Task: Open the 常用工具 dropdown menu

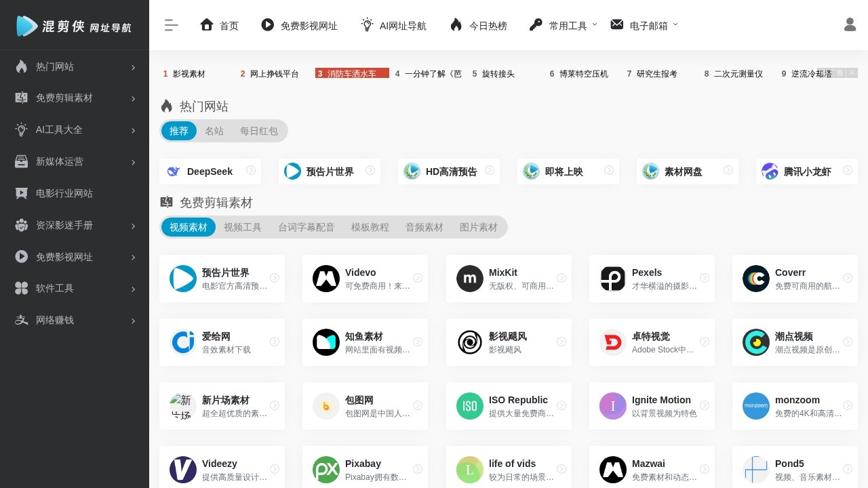Action: point(564,25)
